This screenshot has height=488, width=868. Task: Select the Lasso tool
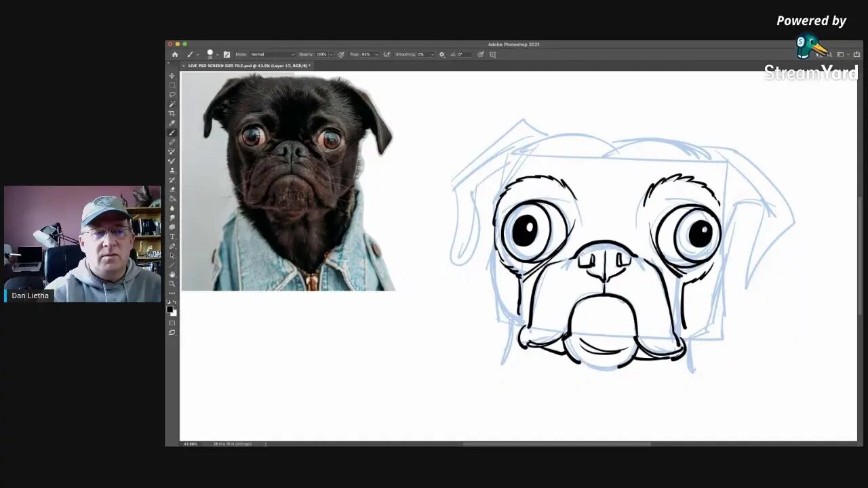coord(172,94)
